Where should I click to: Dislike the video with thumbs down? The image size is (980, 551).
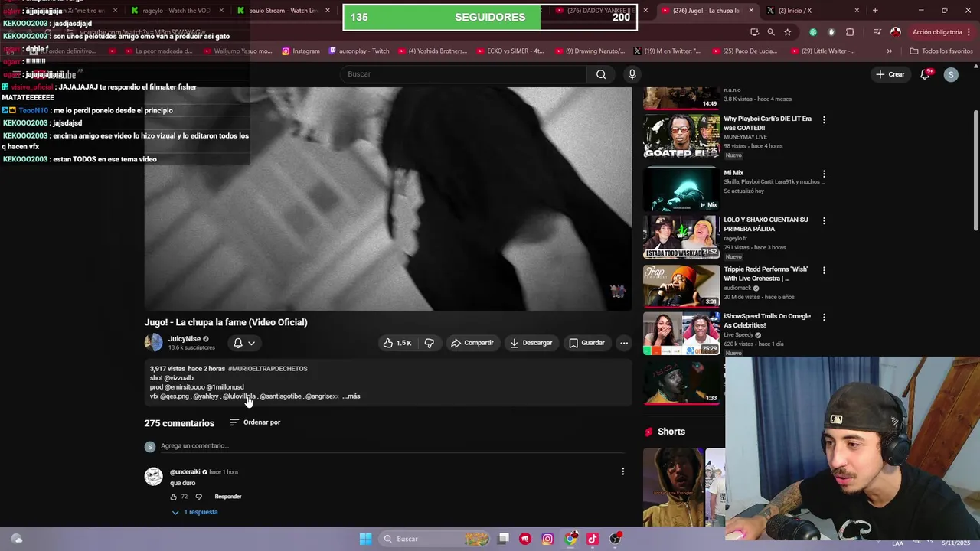coord(430,343)
